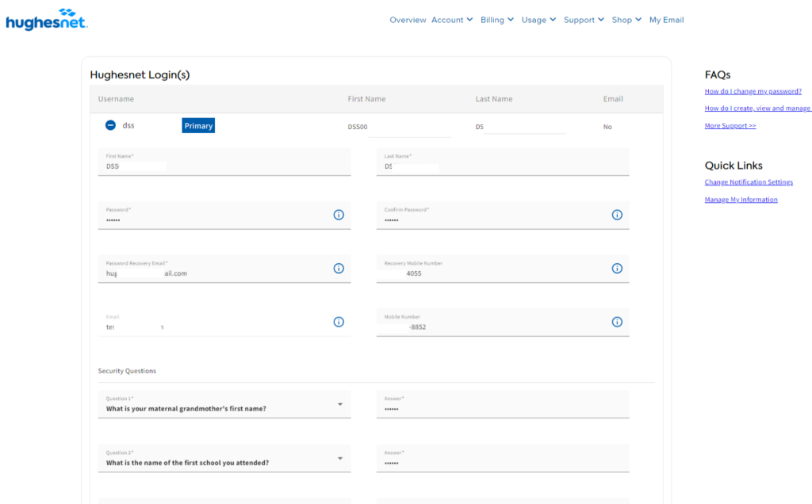Click info icon for Password Recovery Email
812x504 pixels.
tap(339, 269)
